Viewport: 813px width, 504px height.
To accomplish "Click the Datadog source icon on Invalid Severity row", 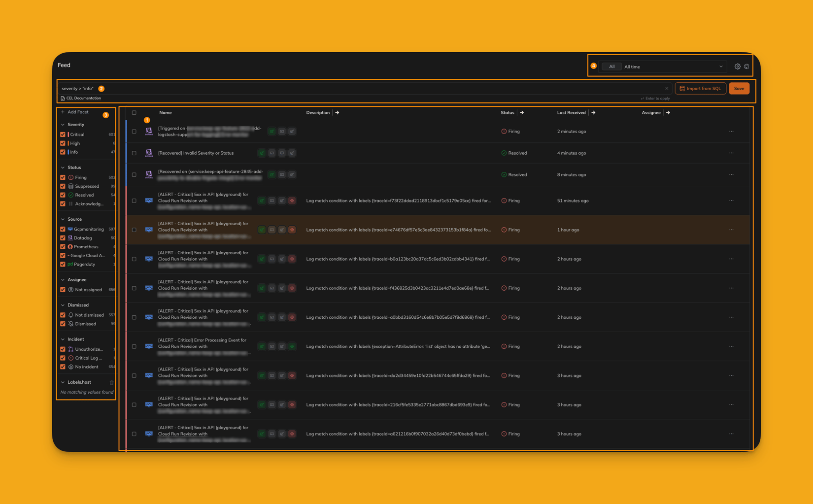I will pos(149,153).
